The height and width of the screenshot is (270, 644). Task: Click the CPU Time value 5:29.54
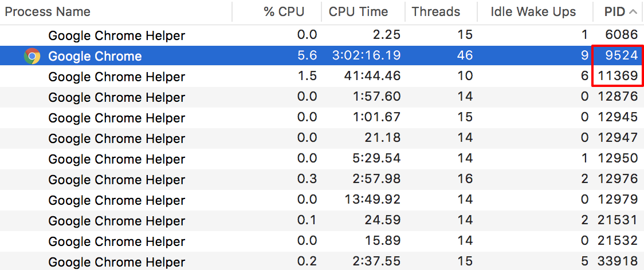[x=378, y=158]
